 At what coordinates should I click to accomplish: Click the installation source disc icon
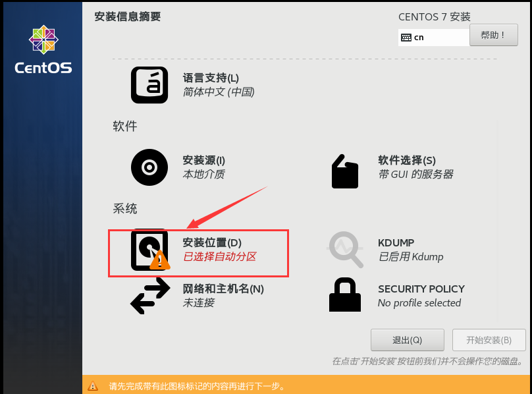click(x=149, y=167)
